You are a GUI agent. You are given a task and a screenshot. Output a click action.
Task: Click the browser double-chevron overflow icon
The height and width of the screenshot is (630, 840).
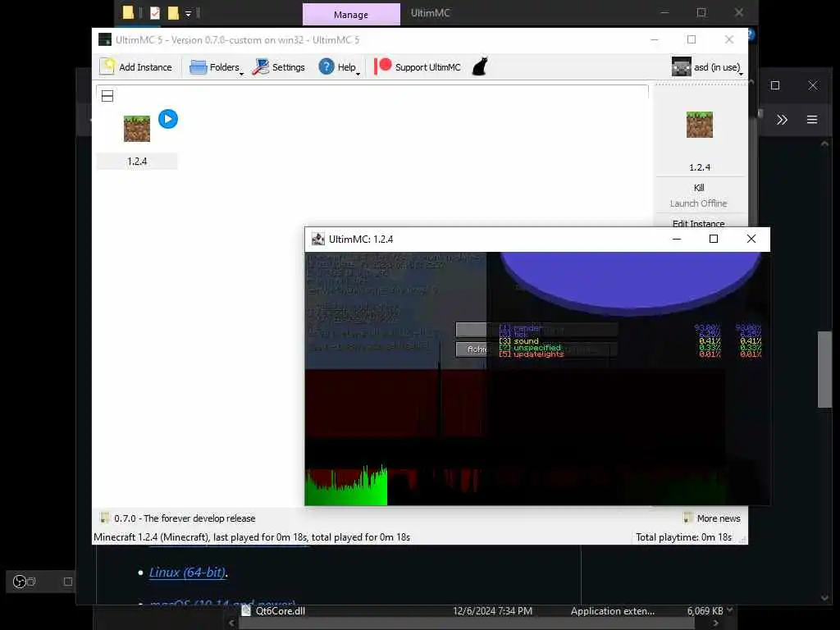coord(782,120)
